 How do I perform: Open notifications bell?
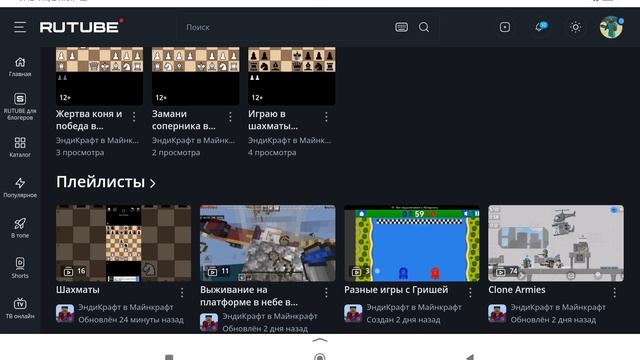pos(540,27)
